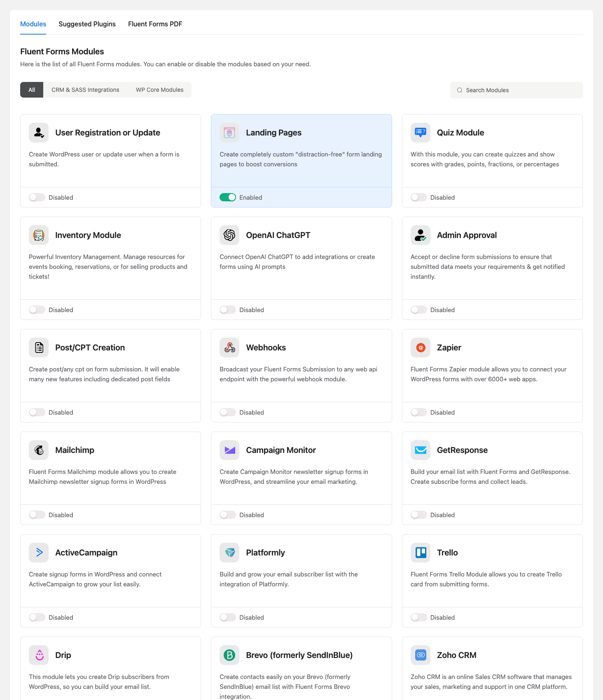Click the GetResponse envelope icon
The width and height of the screenshot is (603, 700).
point(421,450)
